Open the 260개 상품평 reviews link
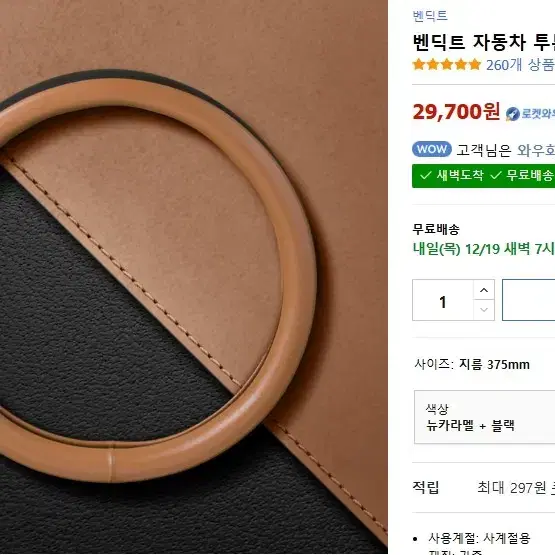The height and width of the screenshot is (555, 555). coord(520,65)
